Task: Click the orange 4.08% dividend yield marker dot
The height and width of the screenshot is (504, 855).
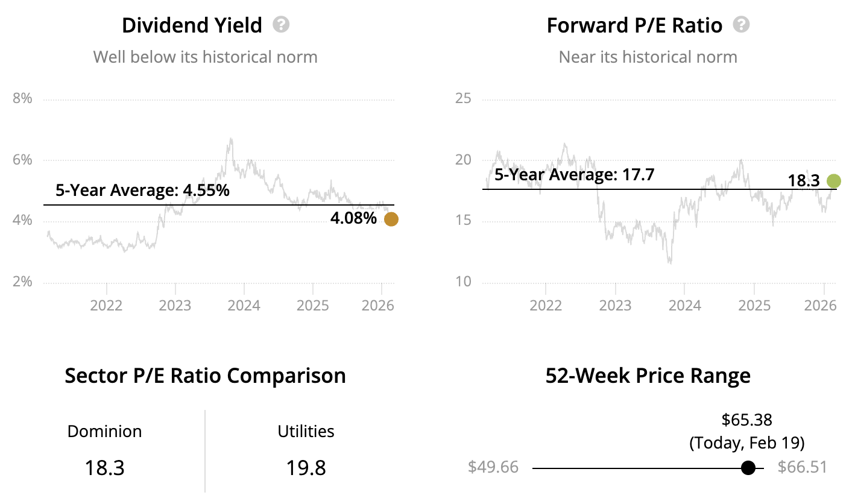Action: pyautogui.click(x=391, y=219)
